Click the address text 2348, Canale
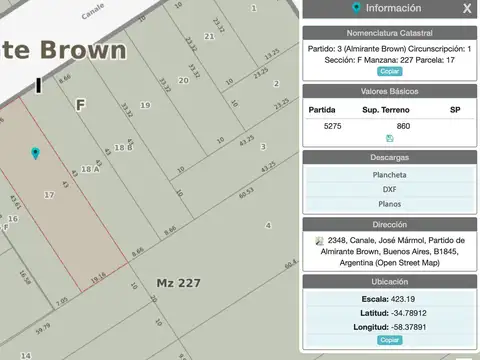Viewport: 480px width, 360px height. click(x=351, y=240)
